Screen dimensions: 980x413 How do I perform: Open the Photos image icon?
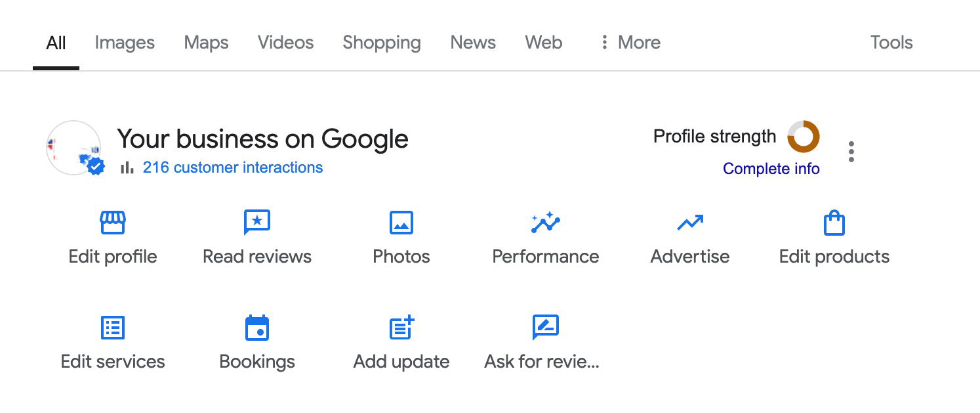(401, 223)
